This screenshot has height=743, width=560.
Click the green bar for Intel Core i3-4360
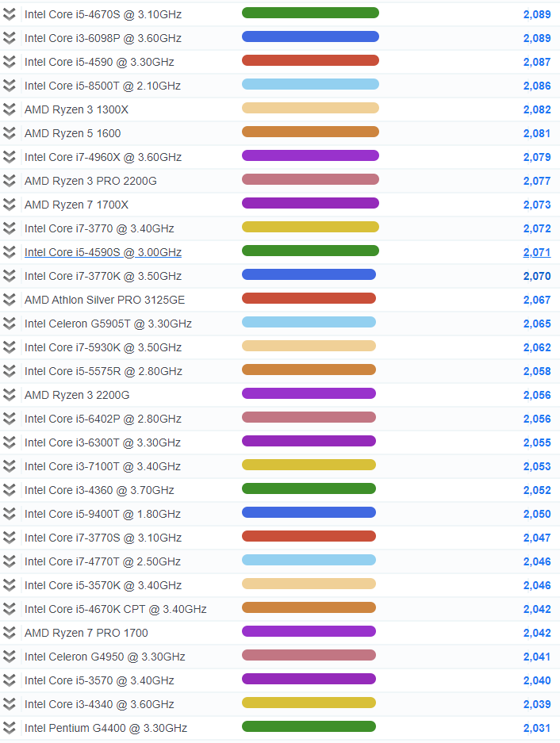click(309, 488)
